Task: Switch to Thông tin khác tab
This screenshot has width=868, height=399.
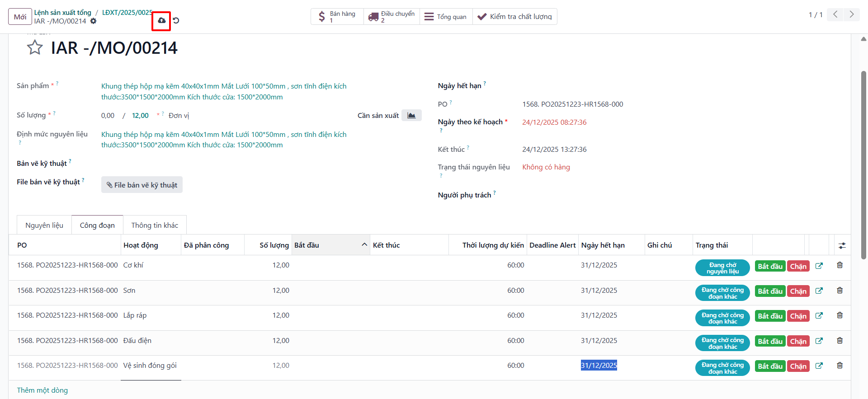Action: 155,225
